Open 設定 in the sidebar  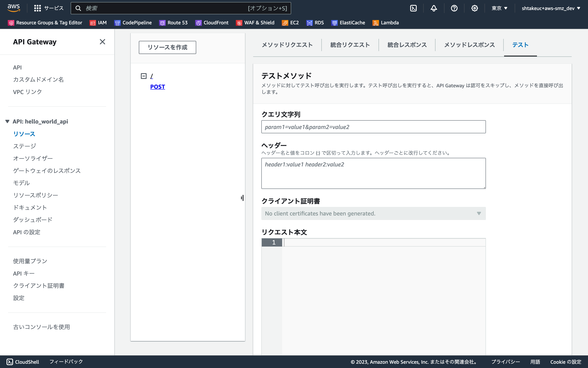pos(19,298)
